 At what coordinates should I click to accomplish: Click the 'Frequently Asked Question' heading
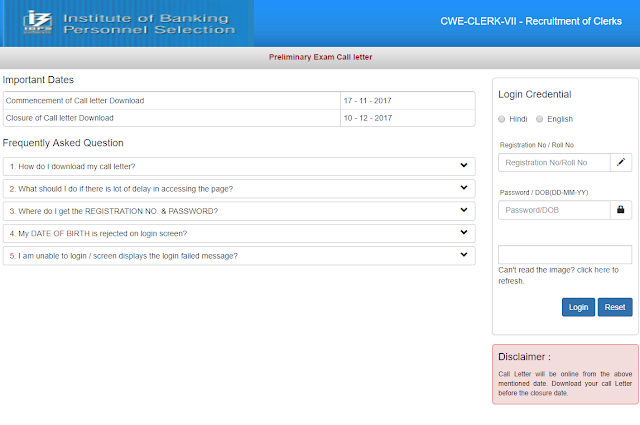[x=63, y=143]
